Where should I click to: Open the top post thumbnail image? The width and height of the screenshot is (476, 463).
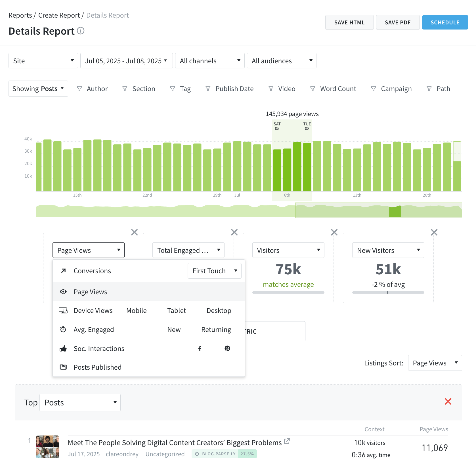[x=47, y=447]
